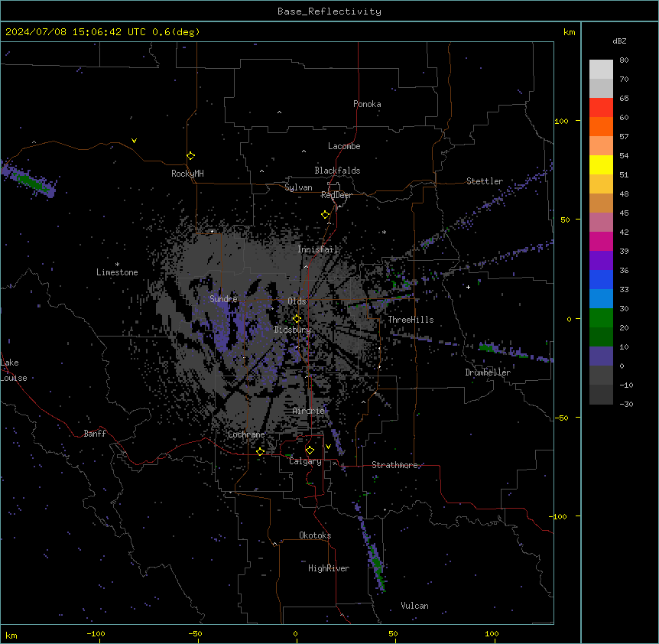This screenshot has width=659, height=644.
Task: Click the RockyMH map label
Action: coord(187,174)
